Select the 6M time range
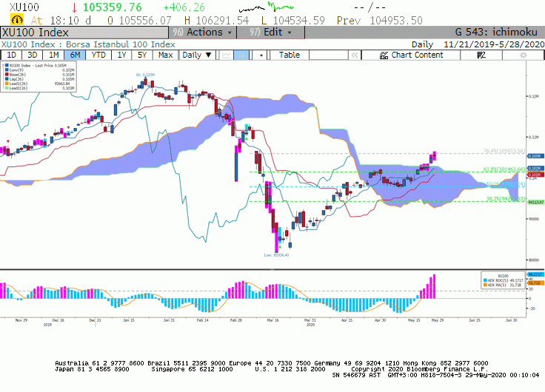 (x=75, y=55)
